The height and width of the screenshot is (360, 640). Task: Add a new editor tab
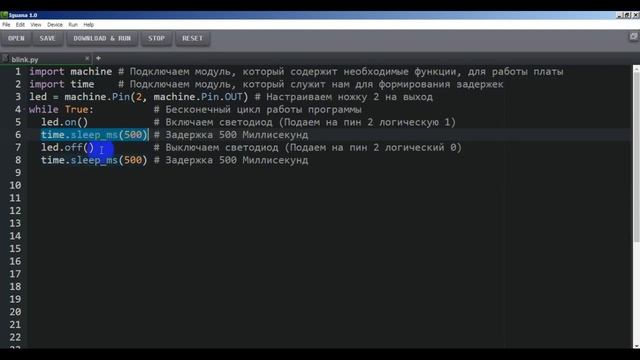98,58
